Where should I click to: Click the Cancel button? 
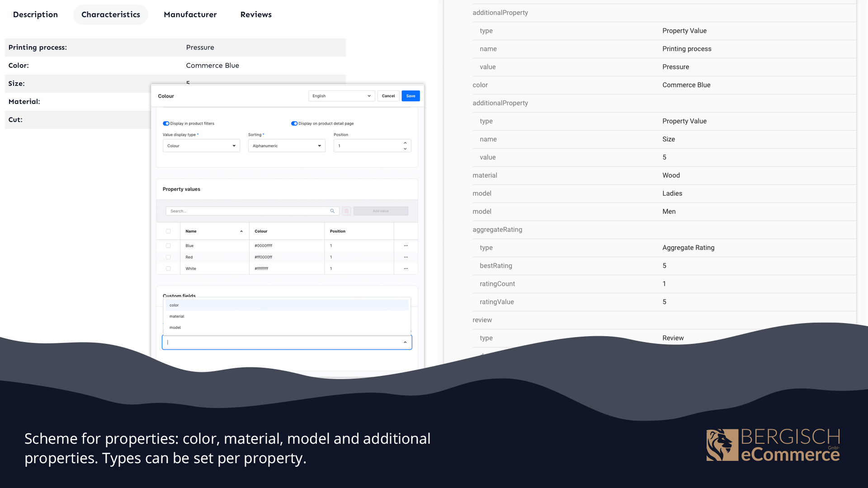point(388,96)
